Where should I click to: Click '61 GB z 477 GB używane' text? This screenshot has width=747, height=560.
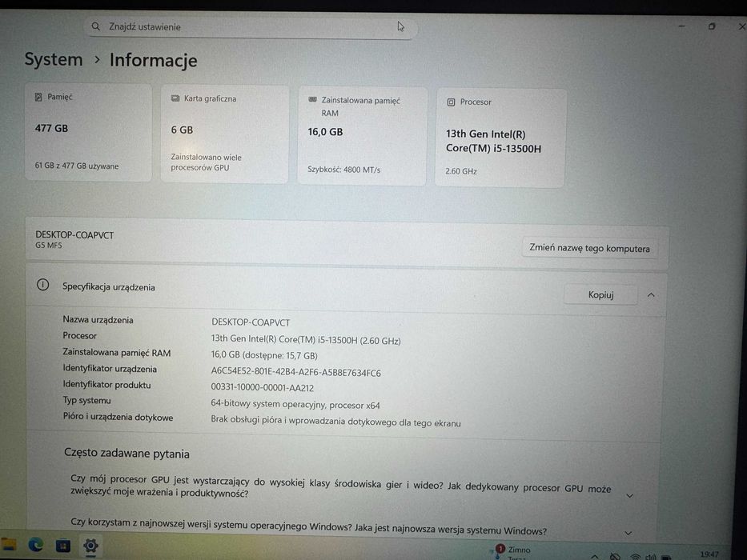[77, 166]
